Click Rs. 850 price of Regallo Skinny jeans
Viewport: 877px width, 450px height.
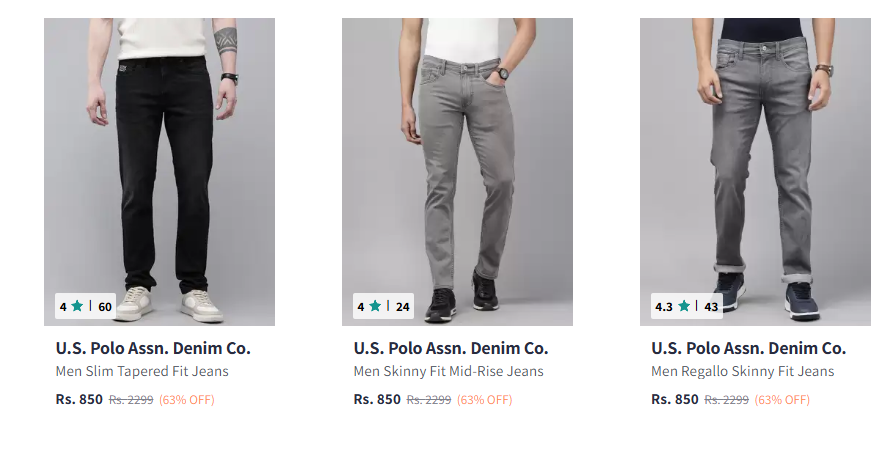click(x=675, y=399)
